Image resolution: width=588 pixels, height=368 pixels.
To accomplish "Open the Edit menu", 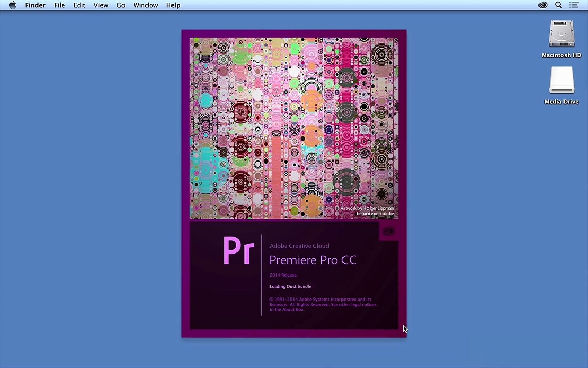I will 79,5.
